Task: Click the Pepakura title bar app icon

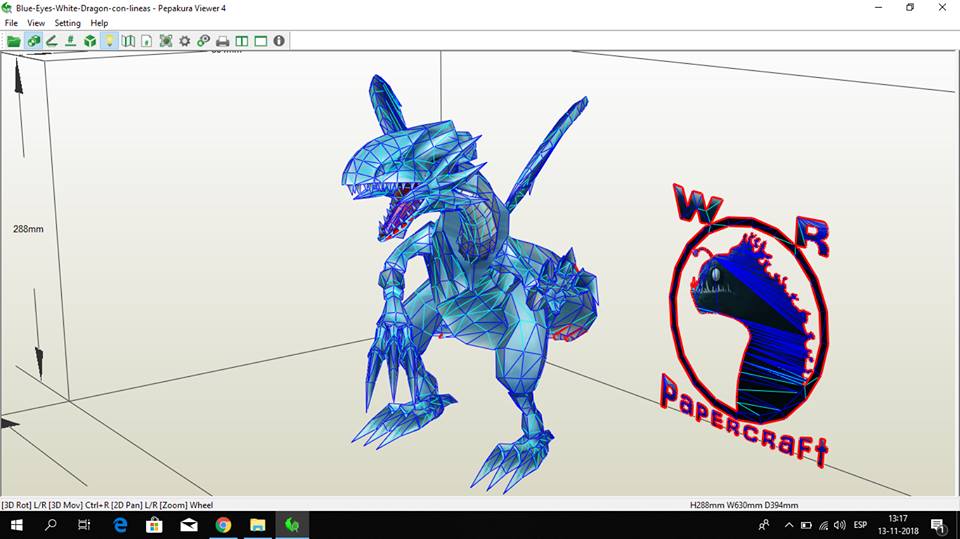Action: coord(7,8)
